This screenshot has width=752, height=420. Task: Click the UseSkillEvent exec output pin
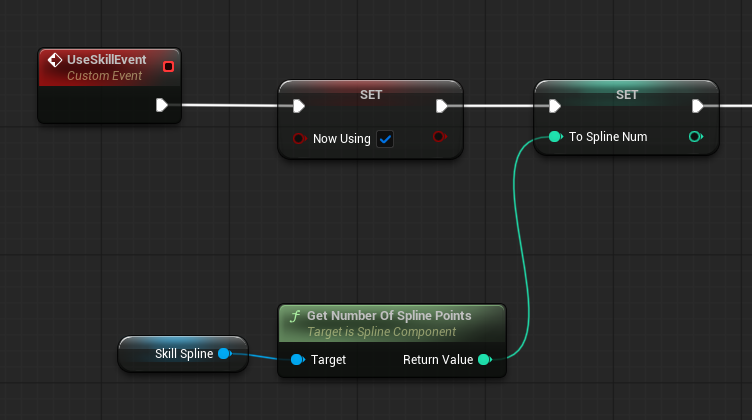[x=163, y=105]
